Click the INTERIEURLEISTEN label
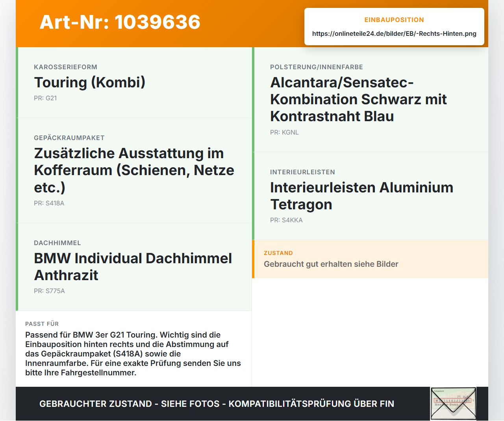Image resolution: width=504 pixels, height=421 pixels. click(x=302, y=172)
